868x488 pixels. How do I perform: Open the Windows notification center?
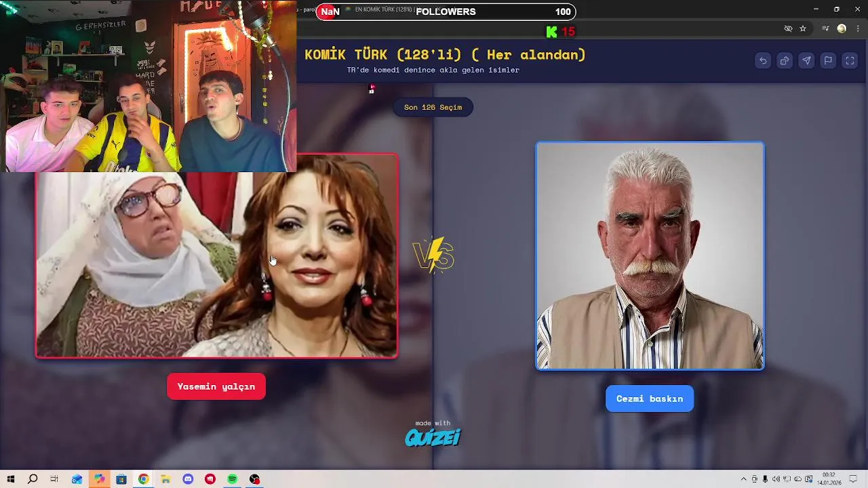click(x=853, y=479)
